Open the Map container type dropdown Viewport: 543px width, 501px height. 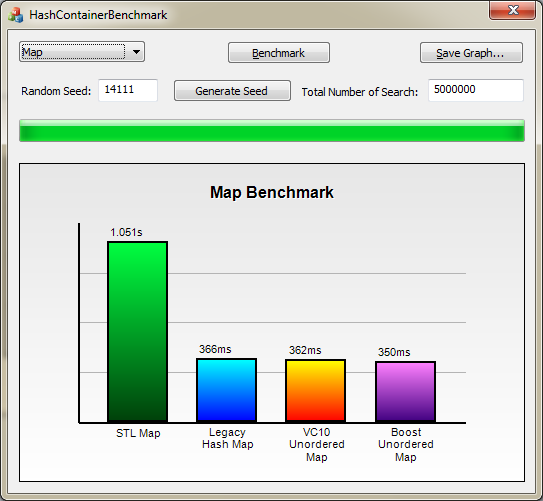pos(82,52)
